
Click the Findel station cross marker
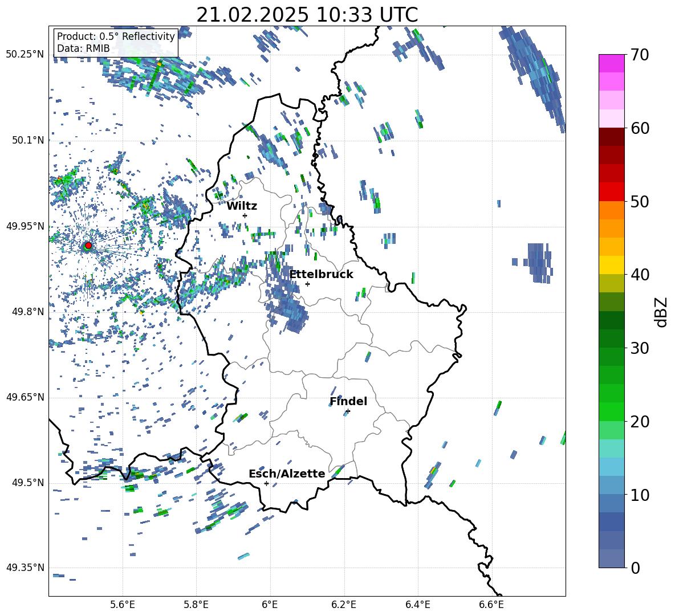point(348,411)
